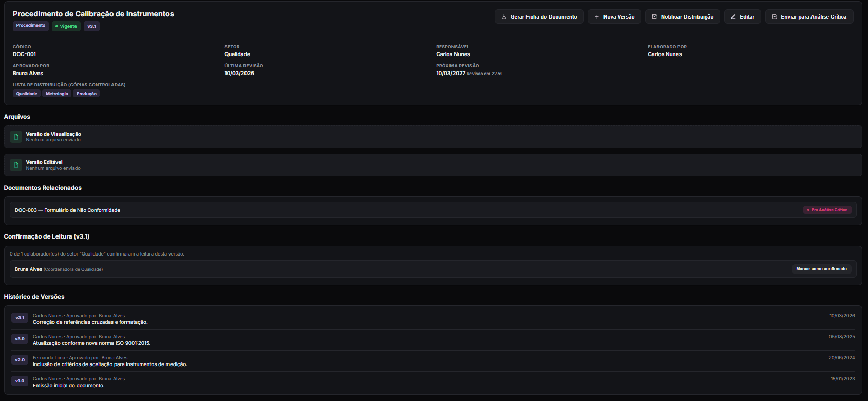
Task: Click the Responsável value Carlos Nunes
Action: [x=453, y=54]
